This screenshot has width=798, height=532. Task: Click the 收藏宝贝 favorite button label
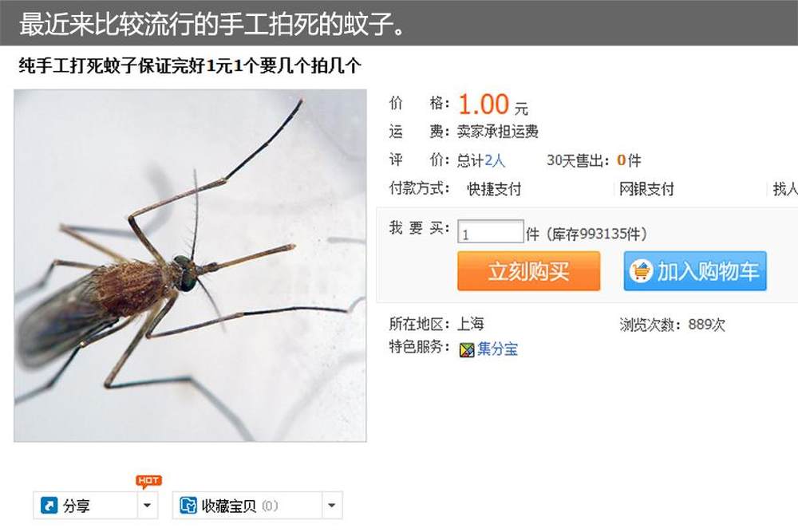(228, 506)
